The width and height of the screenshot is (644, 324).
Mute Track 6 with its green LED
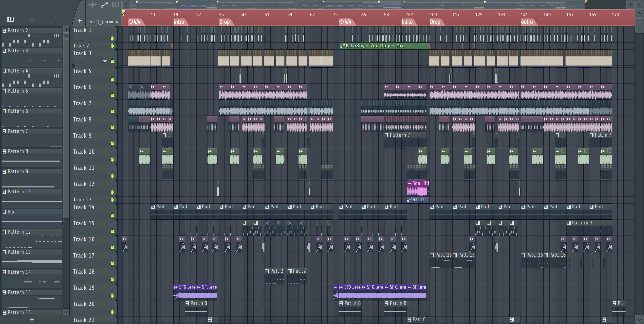point(112,95)
